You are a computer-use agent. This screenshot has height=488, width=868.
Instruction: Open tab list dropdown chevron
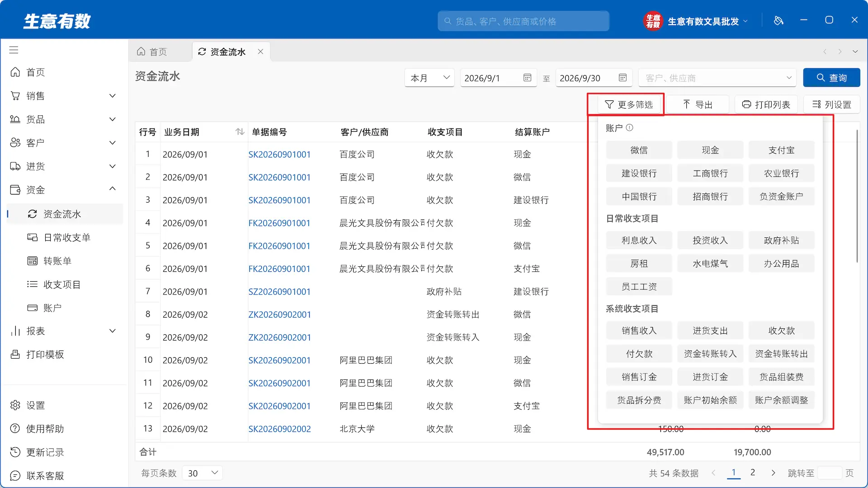click(855, 52)
